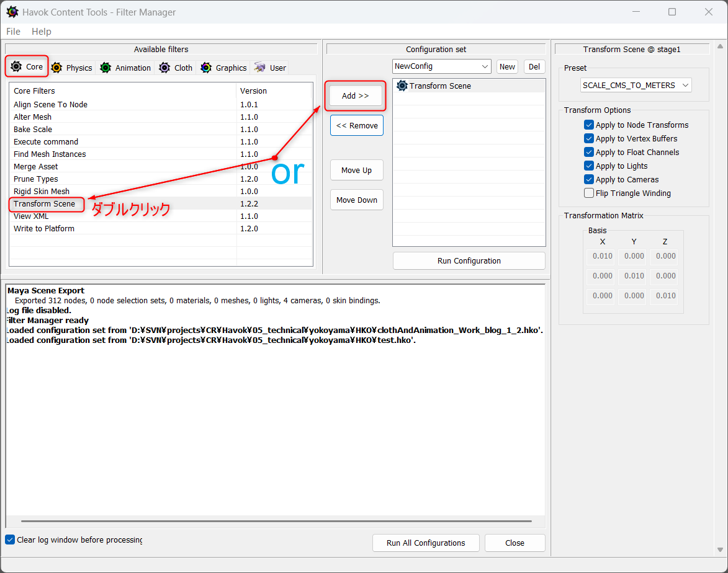Viewport: 728px width, 573px height.
Task: Switch to the Cloth filters tab
Action: pos(176,68)
